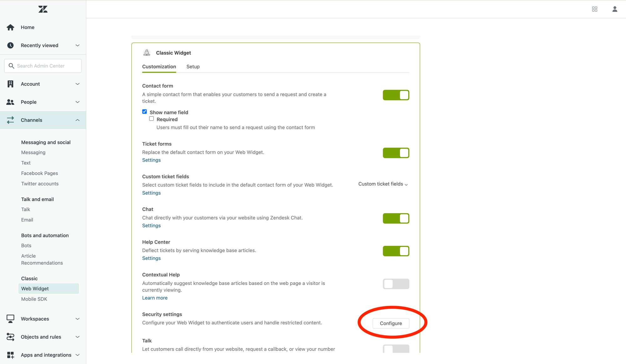Click the Workspaces monitor icon
This screenshot has height=364, width=626.
point(10,319)
